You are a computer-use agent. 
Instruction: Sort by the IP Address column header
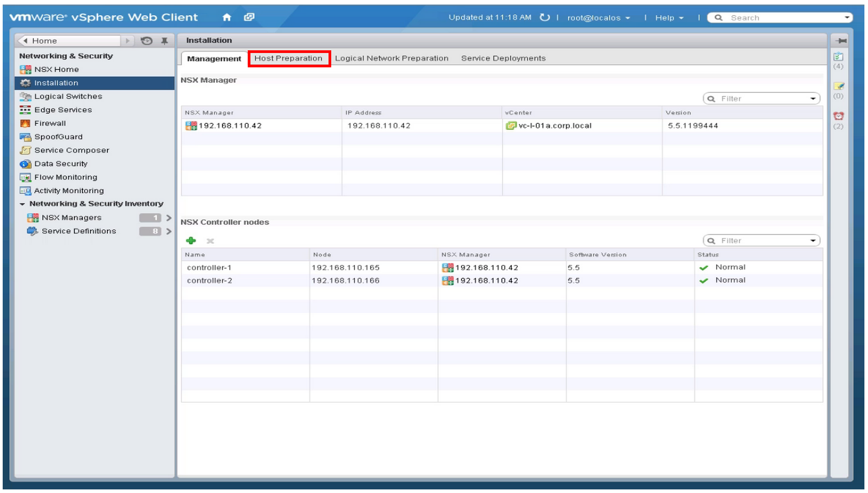coord(421,113)
